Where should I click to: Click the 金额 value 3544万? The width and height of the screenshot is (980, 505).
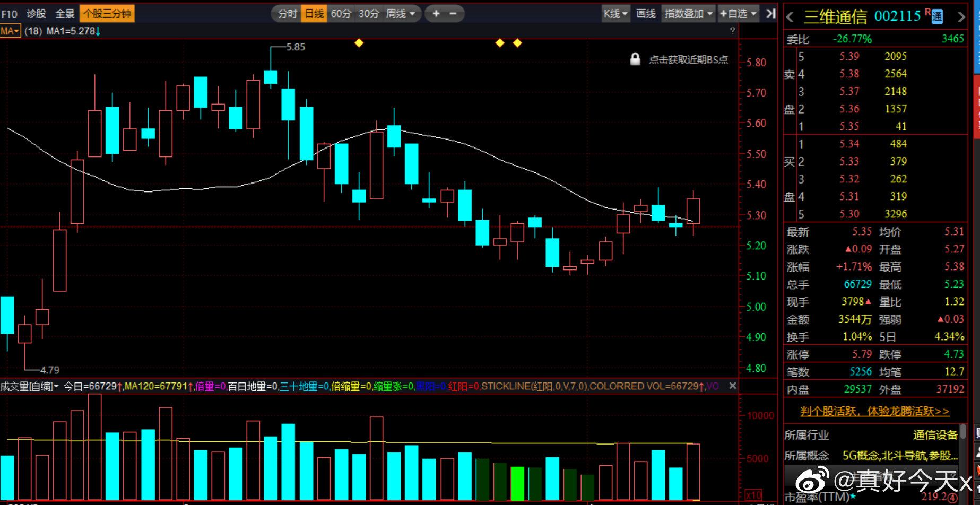855,319
